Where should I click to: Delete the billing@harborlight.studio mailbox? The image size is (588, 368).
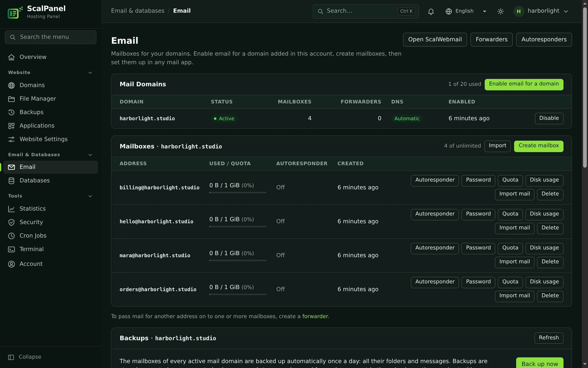(550, 194)
